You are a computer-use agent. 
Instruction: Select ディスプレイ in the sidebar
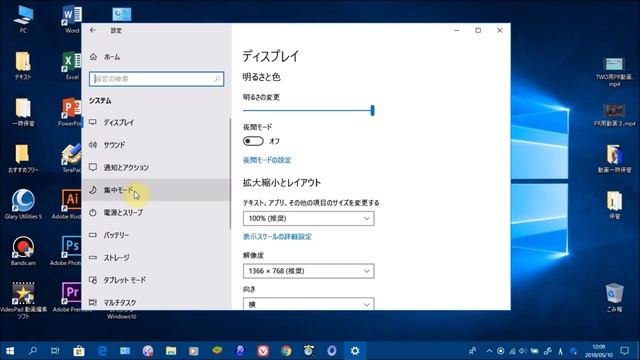click(156, 122)
